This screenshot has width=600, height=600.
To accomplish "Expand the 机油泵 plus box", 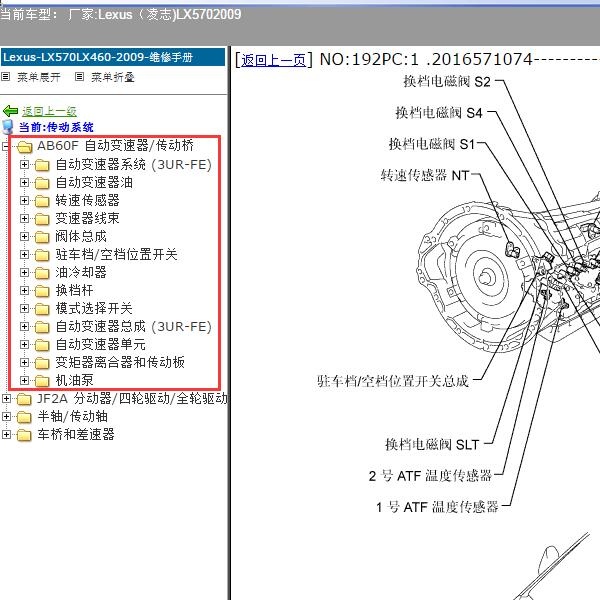I will pyautogui.click(x=24, y=380).
